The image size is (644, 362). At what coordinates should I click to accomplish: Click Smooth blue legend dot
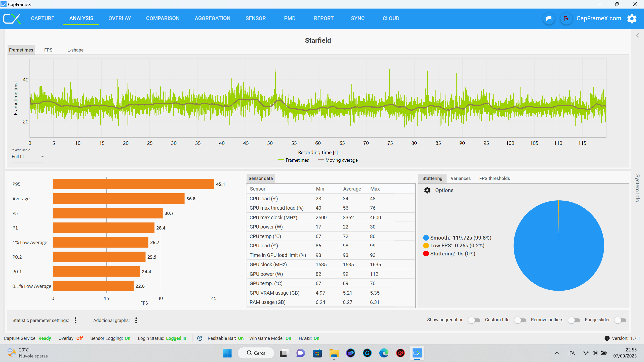[x=426, y=238]
